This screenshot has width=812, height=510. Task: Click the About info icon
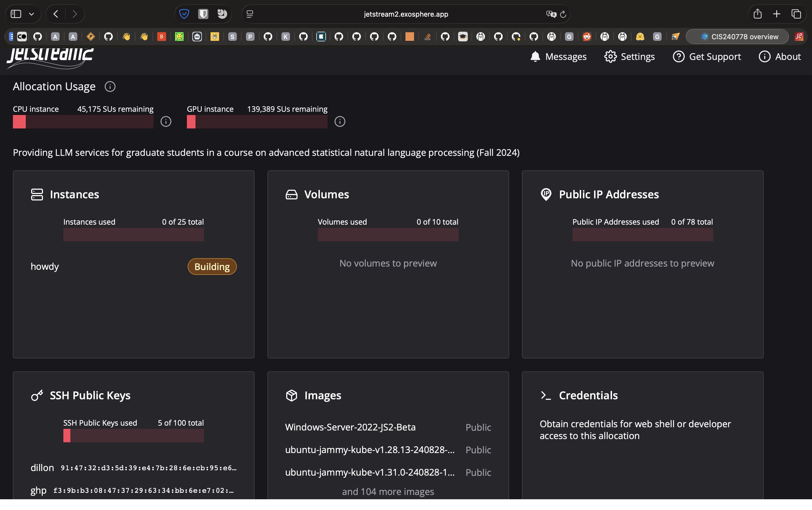[x=764, y=57]
